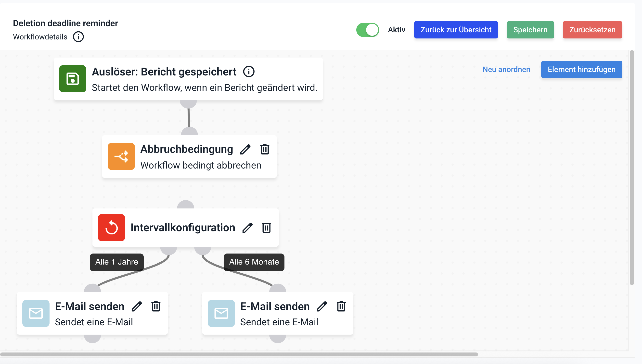Delete the Abbruchbedingung node via trash icon
The image size is (642, 364).
click(265, 149)
